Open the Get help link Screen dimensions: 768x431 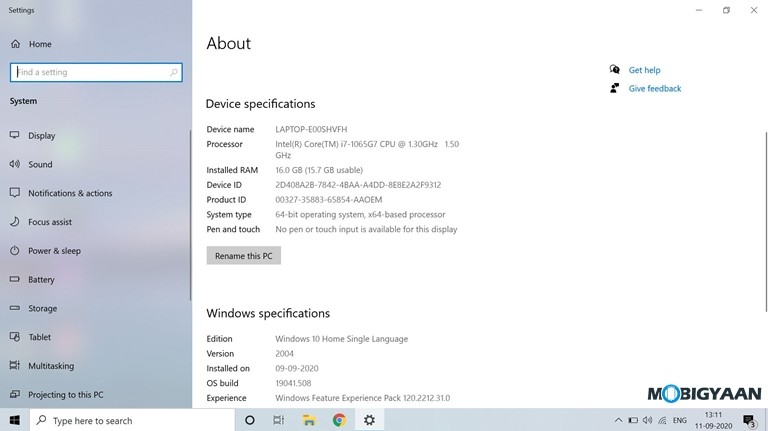[x=644, y=70]
